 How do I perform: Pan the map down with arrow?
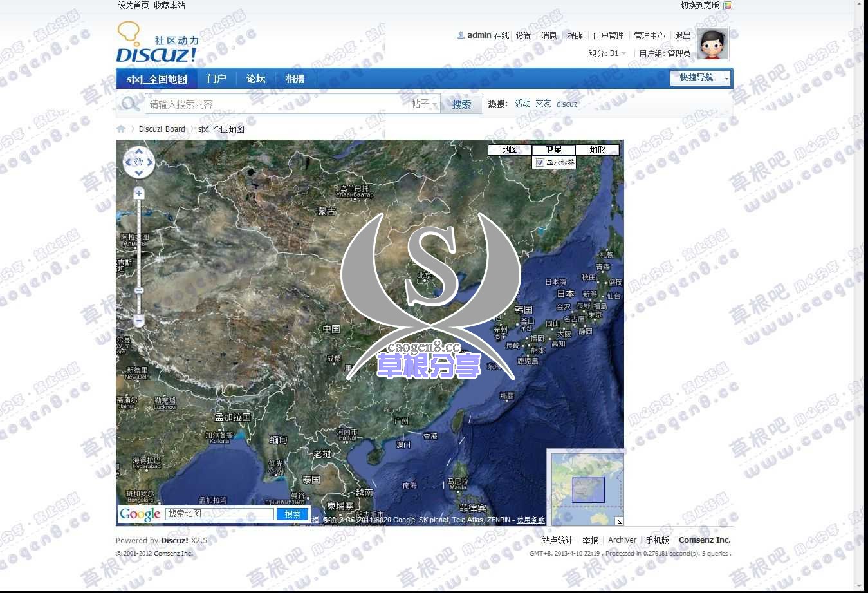click(139, 173)
